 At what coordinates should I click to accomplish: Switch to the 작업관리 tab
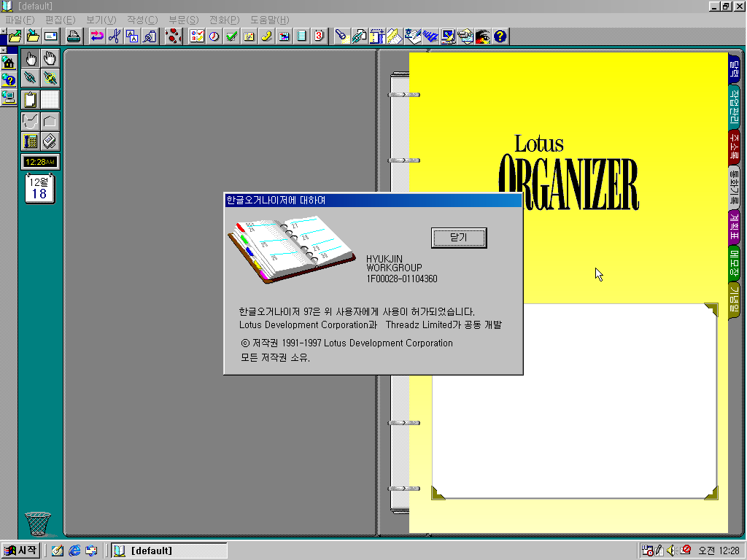734,106
